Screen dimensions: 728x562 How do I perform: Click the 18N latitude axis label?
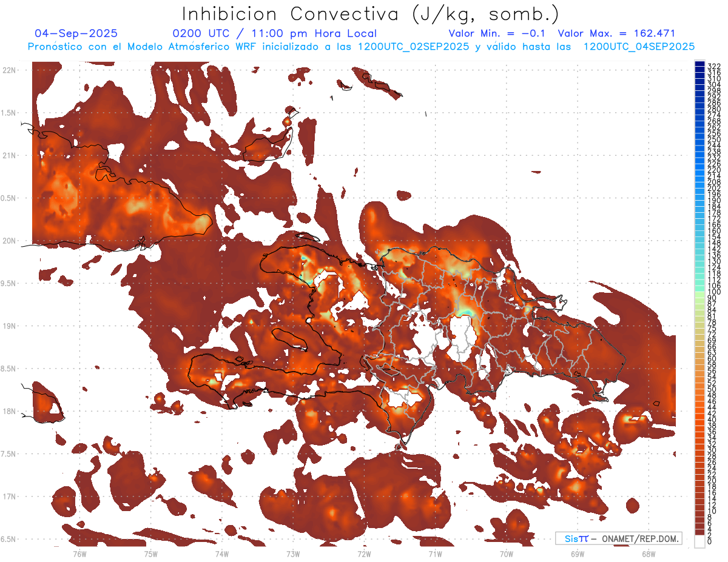9,412
